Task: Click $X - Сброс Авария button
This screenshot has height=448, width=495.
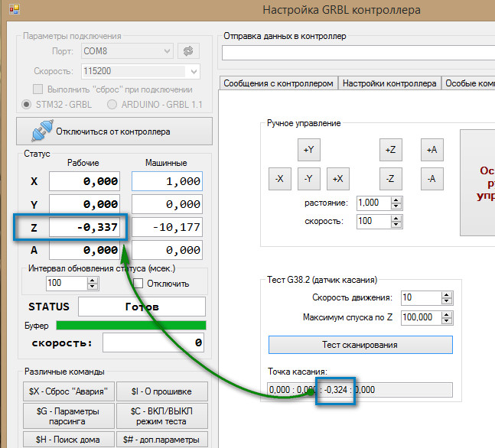Action: coord(69,391)
